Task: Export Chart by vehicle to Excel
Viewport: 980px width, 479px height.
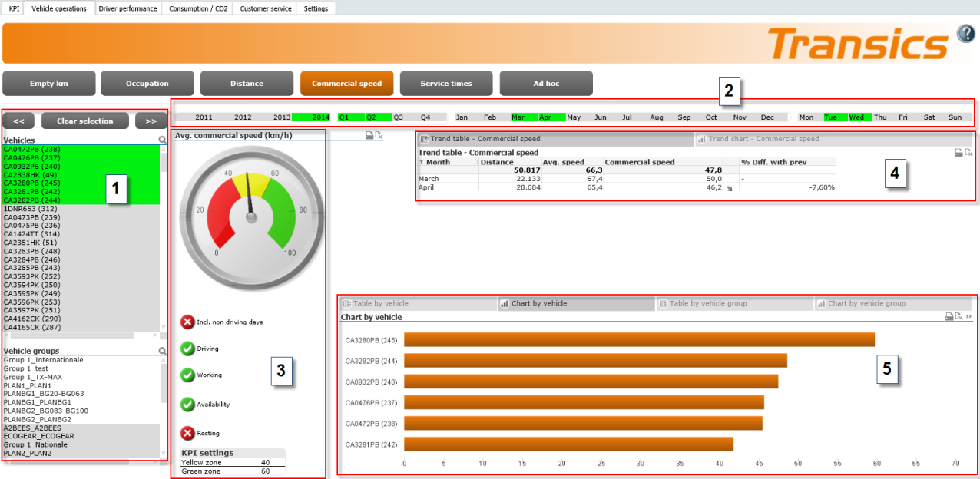Action: click(958, 316)
